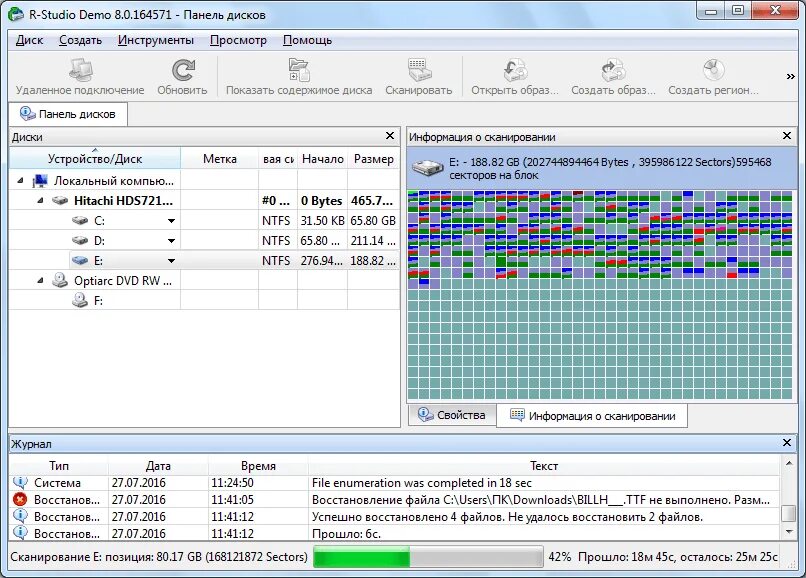Click the error icon of the 11:41:05 log entry
This screenshot has width=806, height=578.
(x=20, y=499)
